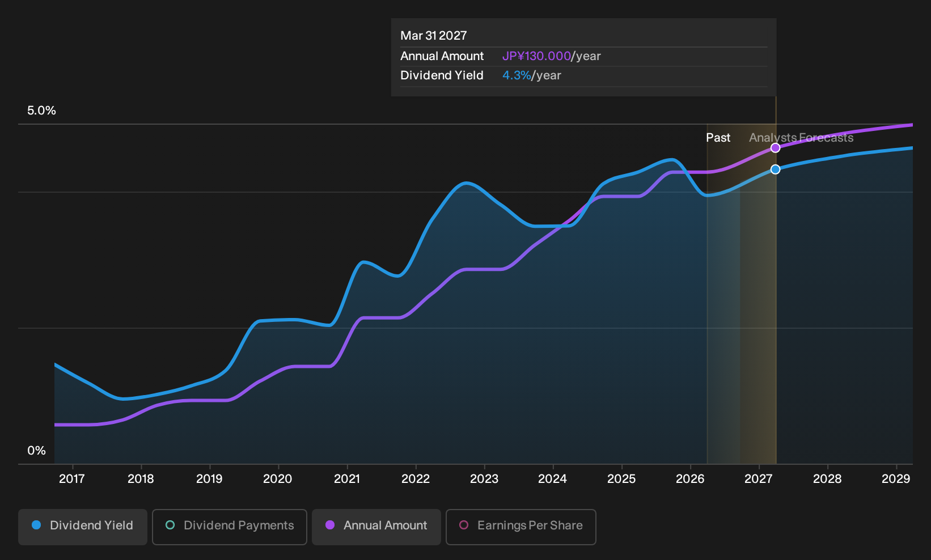Click the blue Dividend Yield data point marker
931x560 pixels.
click(x=775, y=169)
